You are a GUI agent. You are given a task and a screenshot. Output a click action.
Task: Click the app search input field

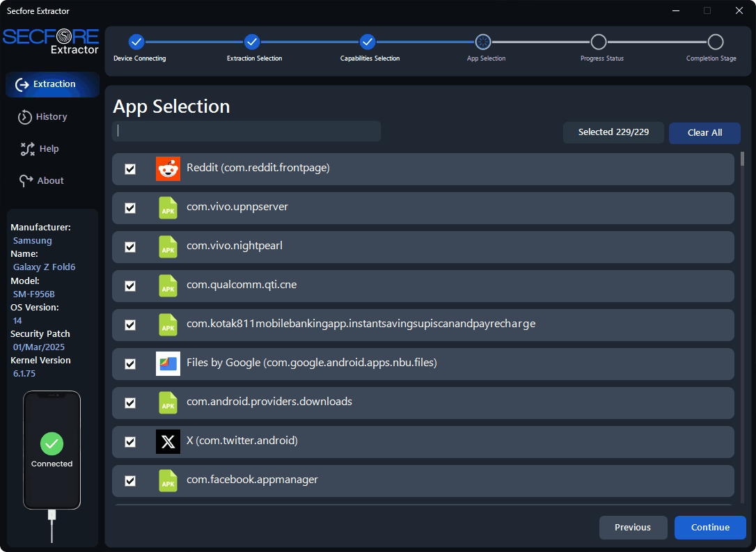[x=246, y=131]
